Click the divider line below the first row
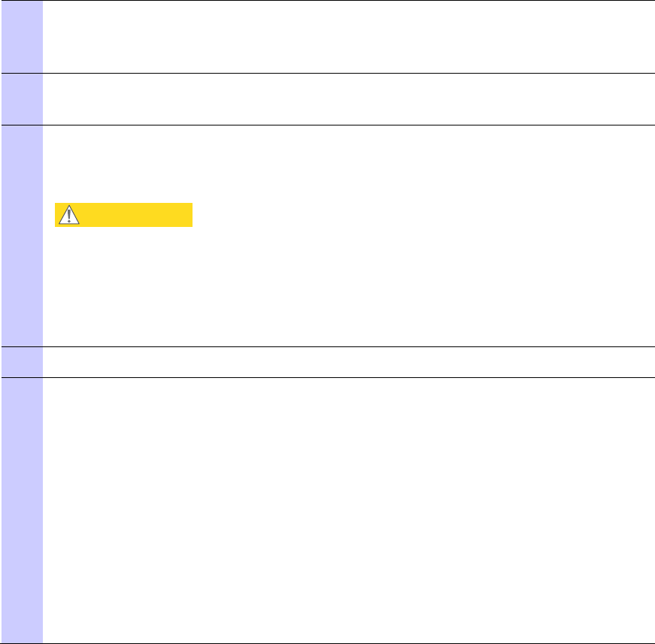Viewport: 655px width, 644px height. point(329,73)
